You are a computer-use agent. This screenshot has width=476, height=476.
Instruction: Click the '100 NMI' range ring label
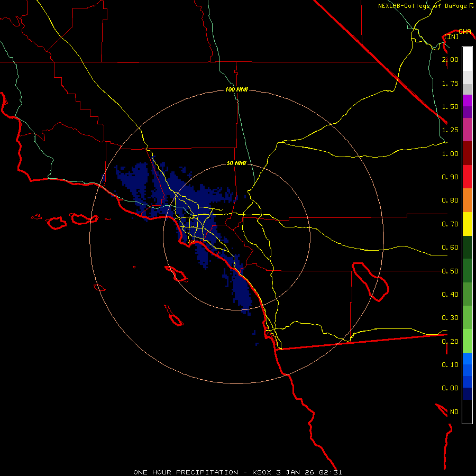click(x=236, y=89)
